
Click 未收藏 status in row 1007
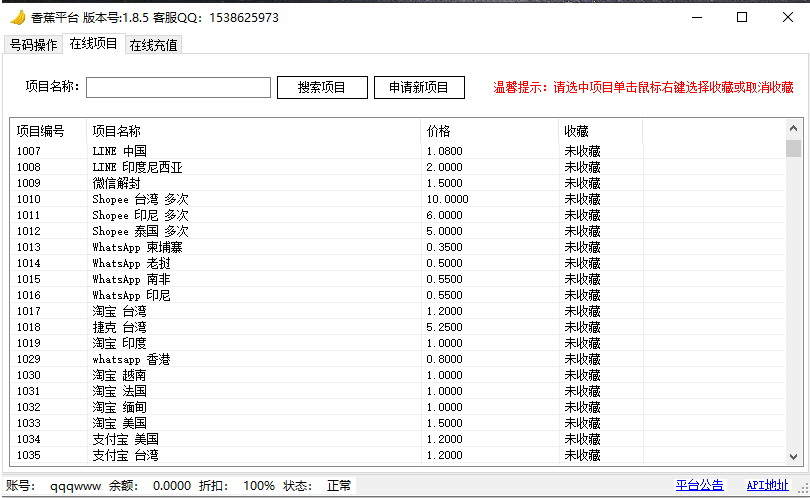[x=582, y=151]
